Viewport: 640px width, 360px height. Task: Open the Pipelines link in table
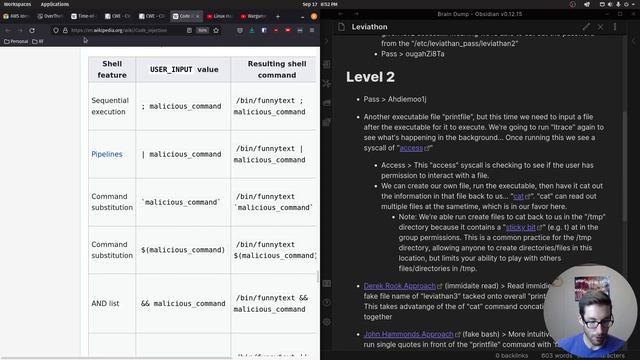(x=107, y=154)
